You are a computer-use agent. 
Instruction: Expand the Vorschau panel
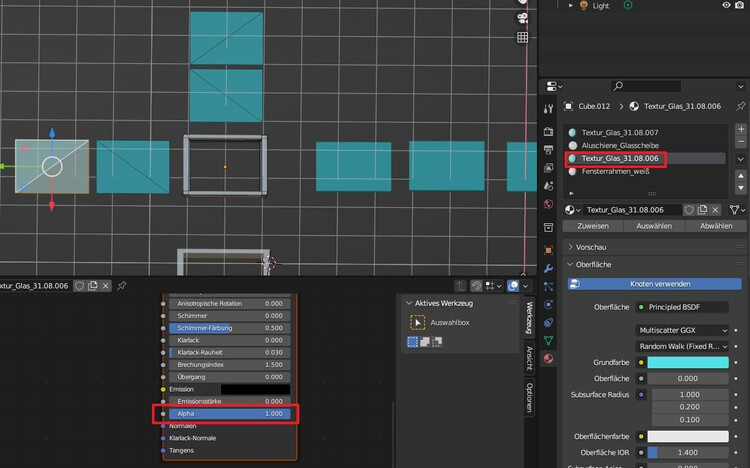pos(590,246)
